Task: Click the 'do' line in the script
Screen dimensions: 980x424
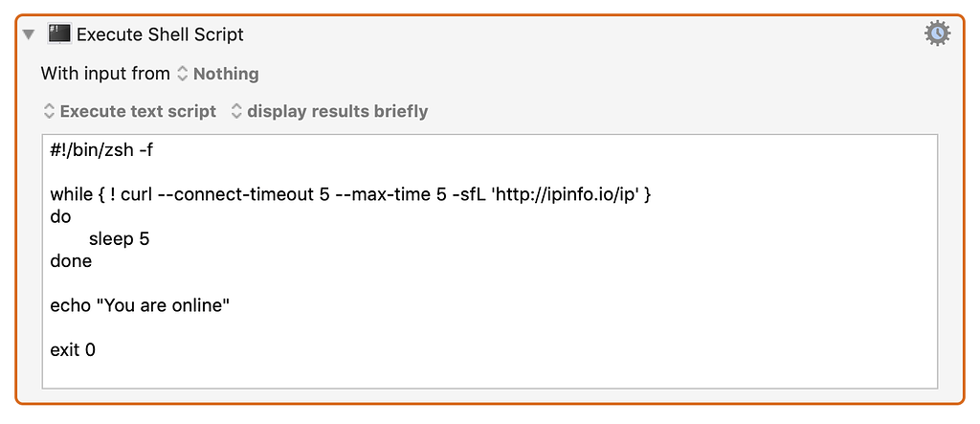Action: tap(60, 217)
